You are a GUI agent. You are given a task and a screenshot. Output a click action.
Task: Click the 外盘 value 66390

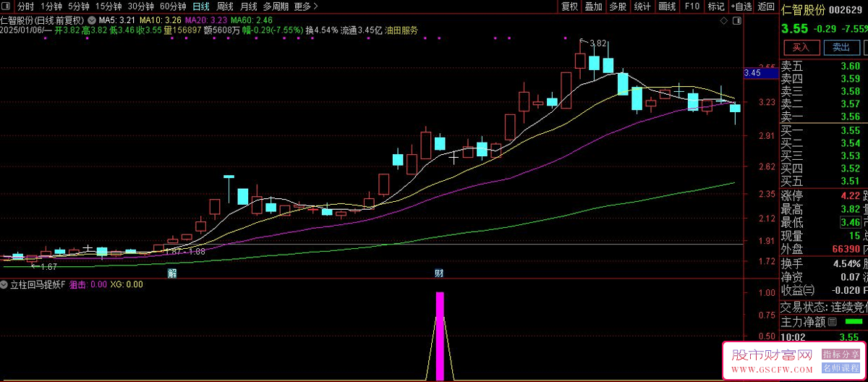click(x=846, y=249)
